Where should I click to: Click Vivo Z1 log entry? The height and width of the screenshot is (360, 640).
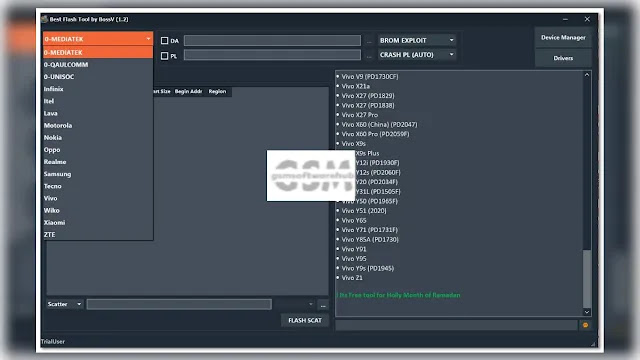(352, 278)
